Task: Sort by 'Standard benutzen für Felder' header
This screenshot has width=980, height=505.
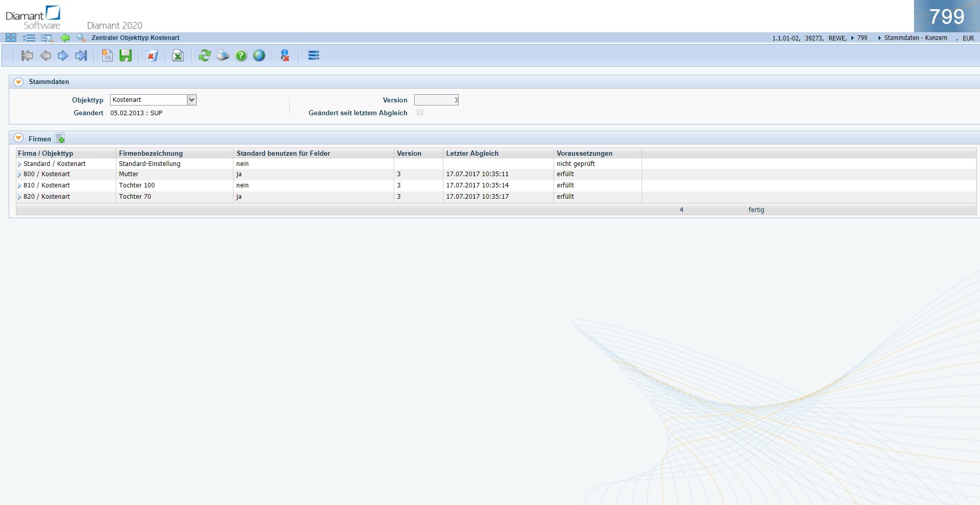Action: [314, 153]
